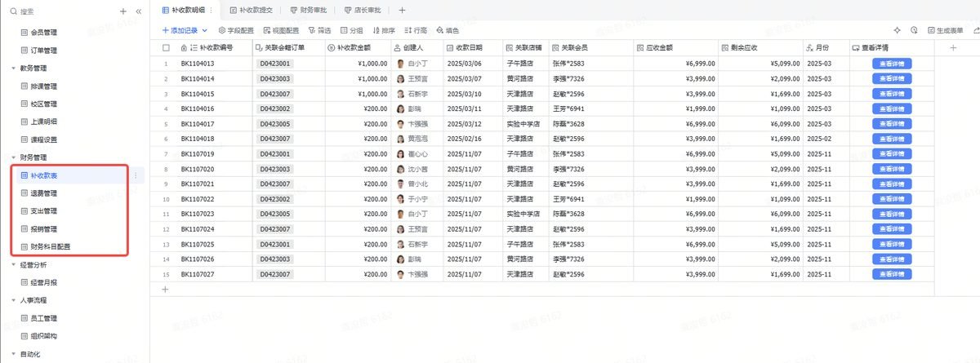Click the sidebar 搜索 search field
This screenshot has height=363, width=980.
(61, 11)
